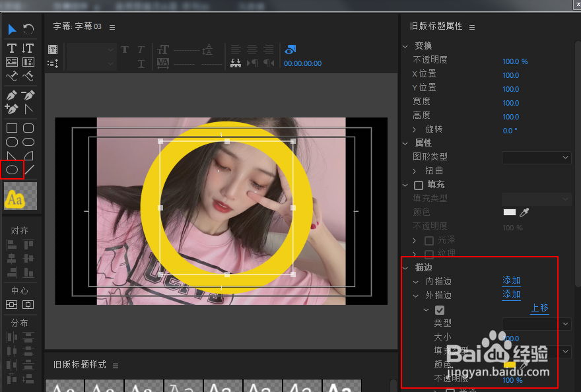Viewport: 581px width, 392px height.
Task: Select the Pen tool
Action: (x=11, y=94)
